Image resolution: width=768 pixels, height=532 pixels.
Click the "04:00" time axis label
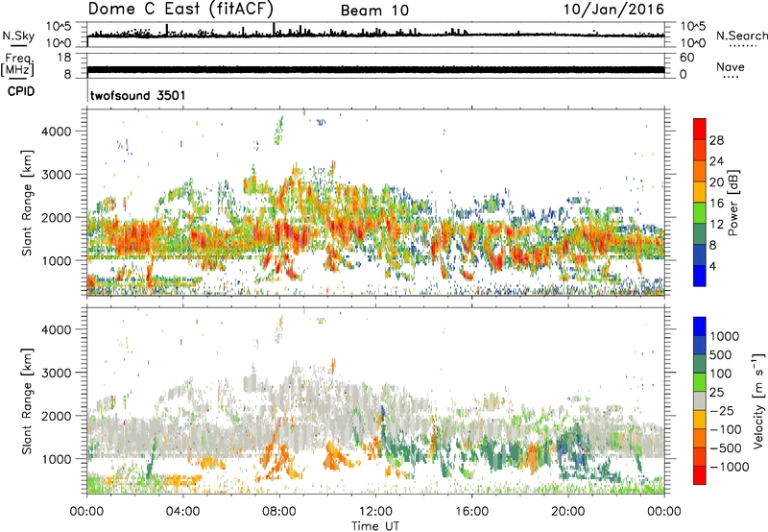(183, 512)
